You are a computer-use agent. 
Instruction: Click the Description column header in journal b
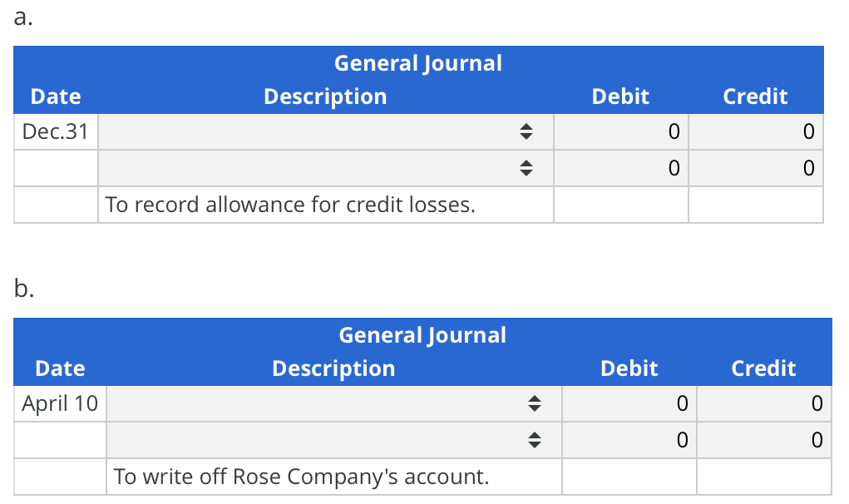pyautogui.click(x=333, y=368)
